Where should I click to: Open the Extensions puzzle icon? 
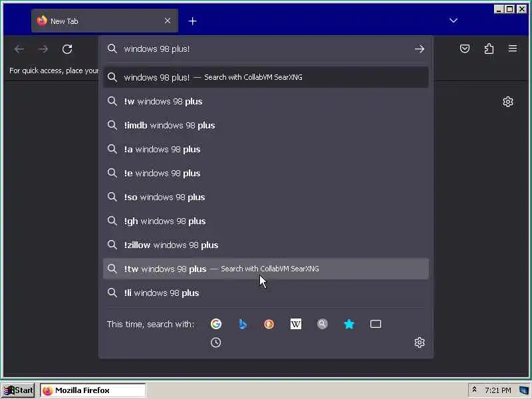[x=489, y=49]
